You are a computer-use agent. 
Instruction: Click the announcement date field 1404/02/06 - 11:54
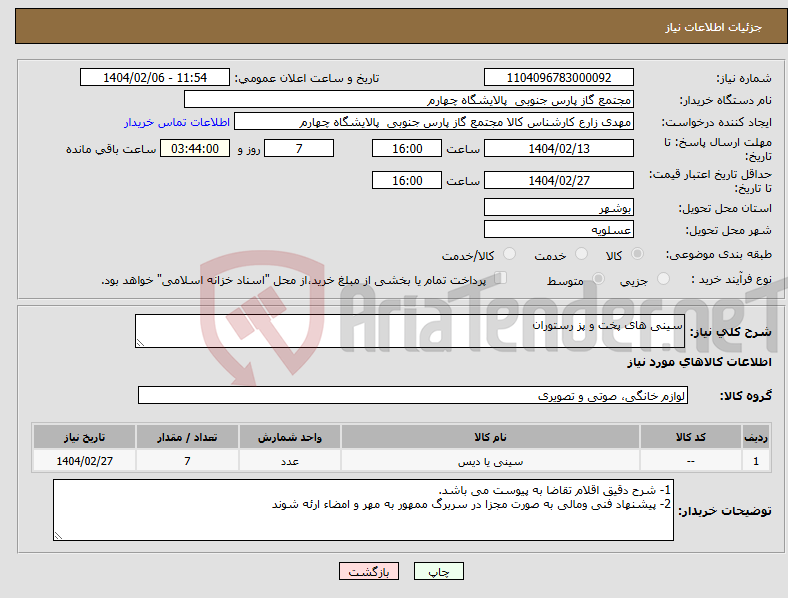(155, 77)
